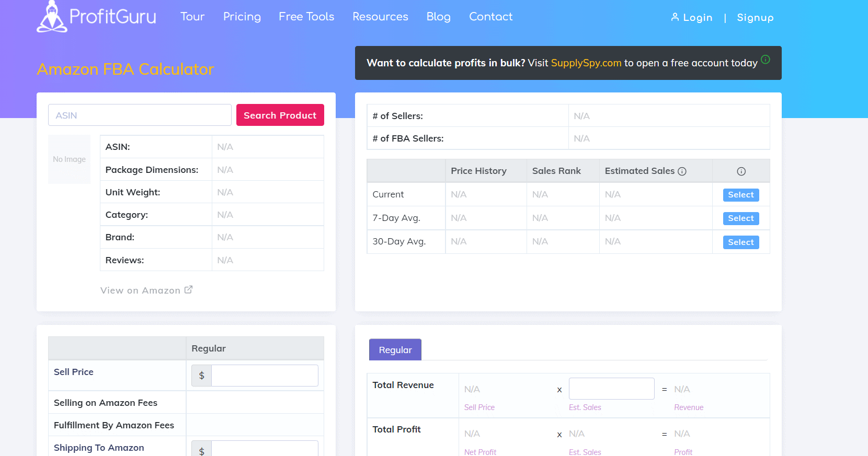Click the Signup link
Viewport: 868px width, 456px height.
click(x=755, y=18)
